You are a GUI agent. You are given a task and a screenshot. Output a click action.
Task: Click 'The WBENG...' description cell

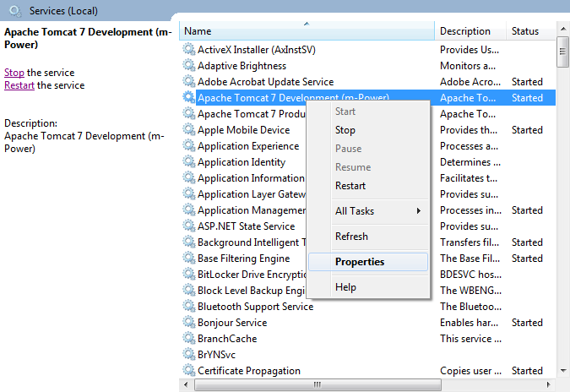point(470,290)
